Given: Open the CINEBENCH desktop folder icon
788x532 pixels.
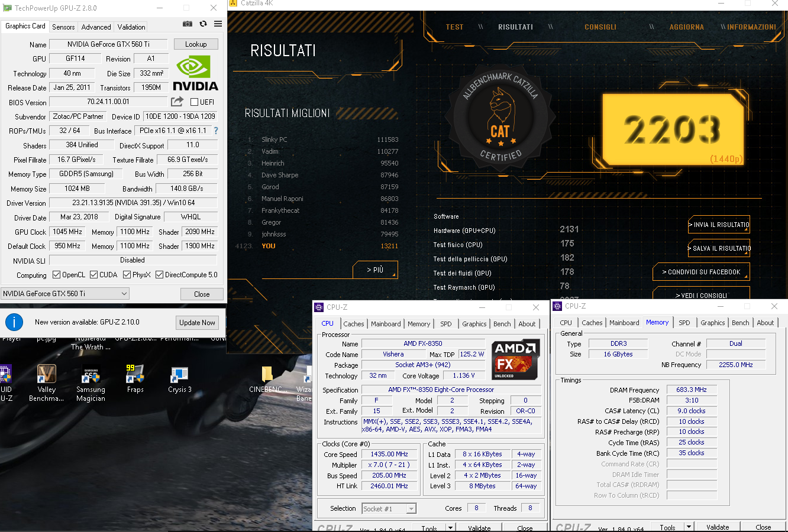Looking at the screenshot, I should (267, 379).
